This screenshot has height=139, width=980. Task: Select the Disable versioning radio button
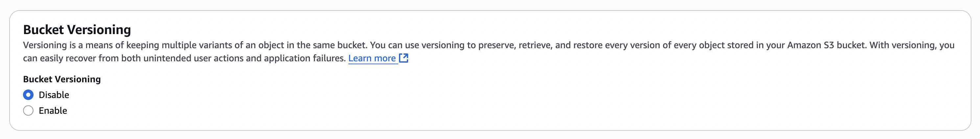[x=28, y=94]
